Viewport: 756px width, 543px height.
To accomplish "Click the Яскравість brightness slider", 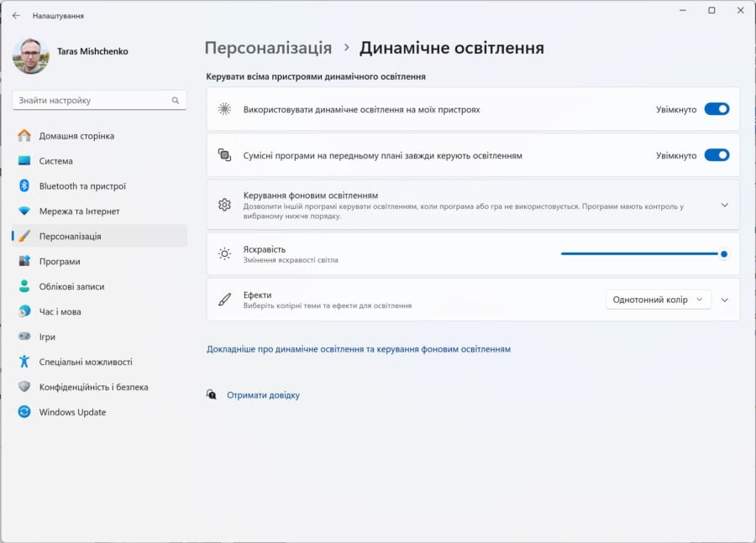I will tap(644, 254).
